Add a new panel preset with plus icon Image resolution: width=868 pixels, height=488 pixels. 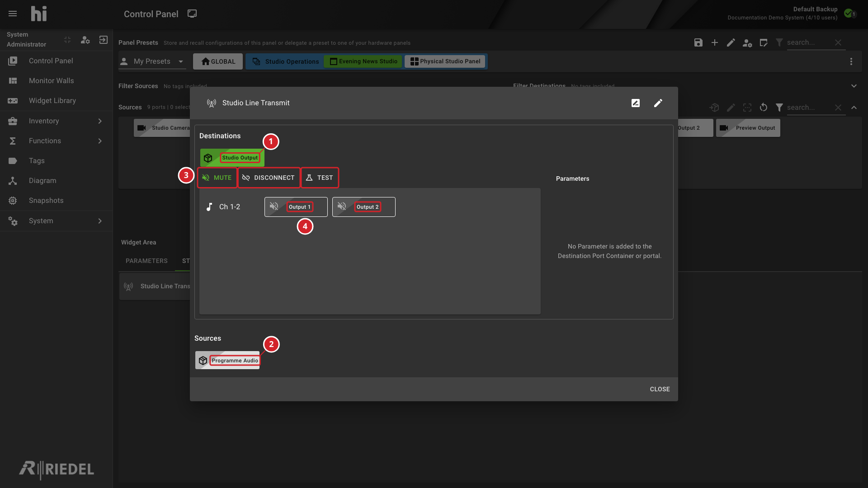(715, 42)
